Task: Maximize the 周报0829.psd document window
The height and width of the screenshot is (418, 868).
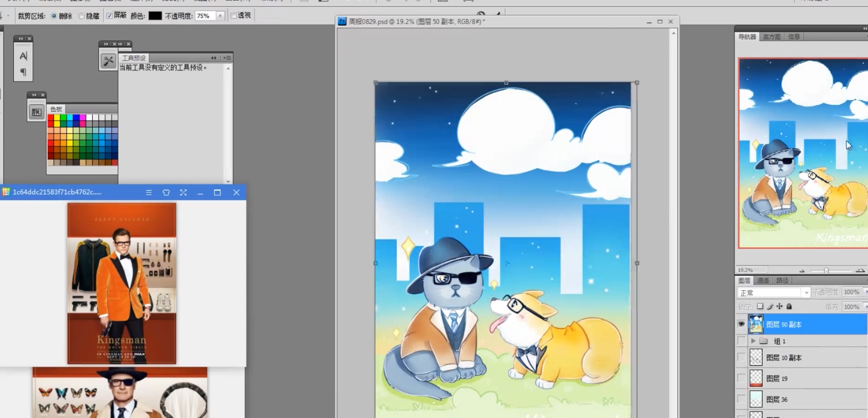Action: (660, 22)
